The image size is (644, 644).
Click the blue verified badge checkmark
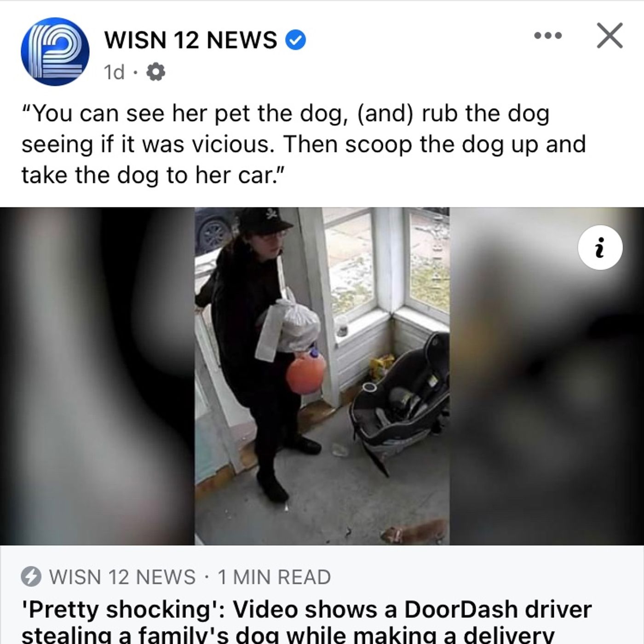296,40
